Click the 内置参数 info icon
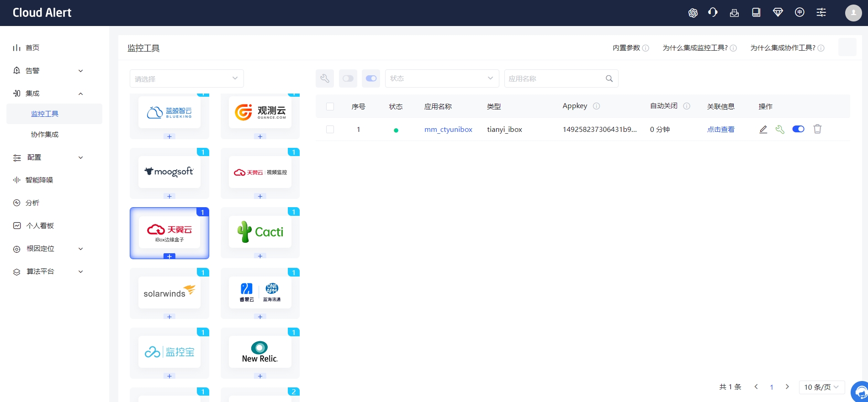The width and height of the screenshot is (868, 402). tap(646, 48)
